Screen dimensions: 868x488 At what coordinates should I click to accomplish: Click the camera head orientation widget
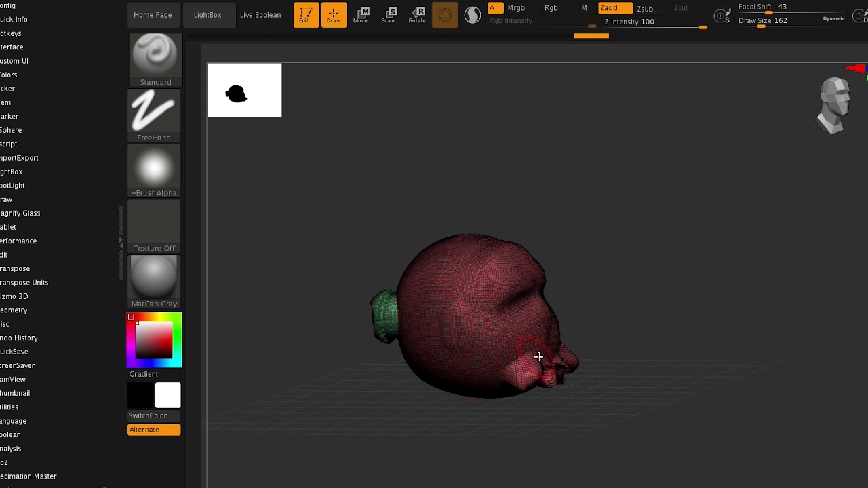click(834, 105)
